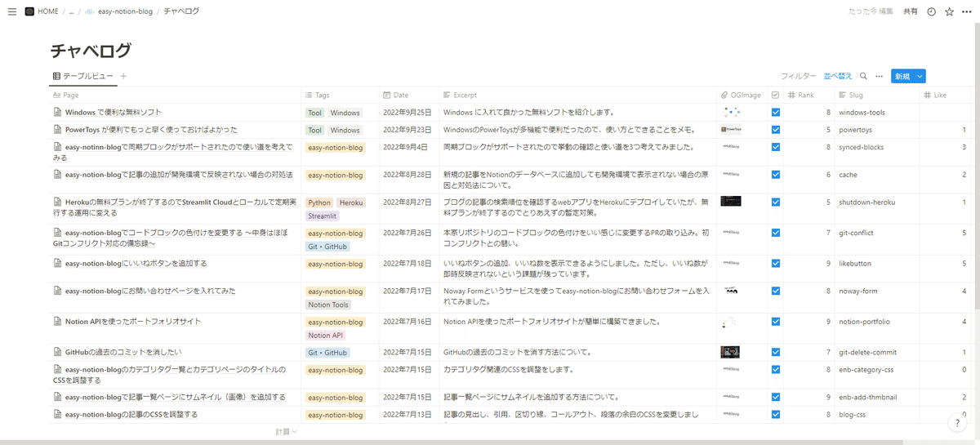Open the Like column header menu
The width and height of the screenshot is (980, 445).
[946, 96]
